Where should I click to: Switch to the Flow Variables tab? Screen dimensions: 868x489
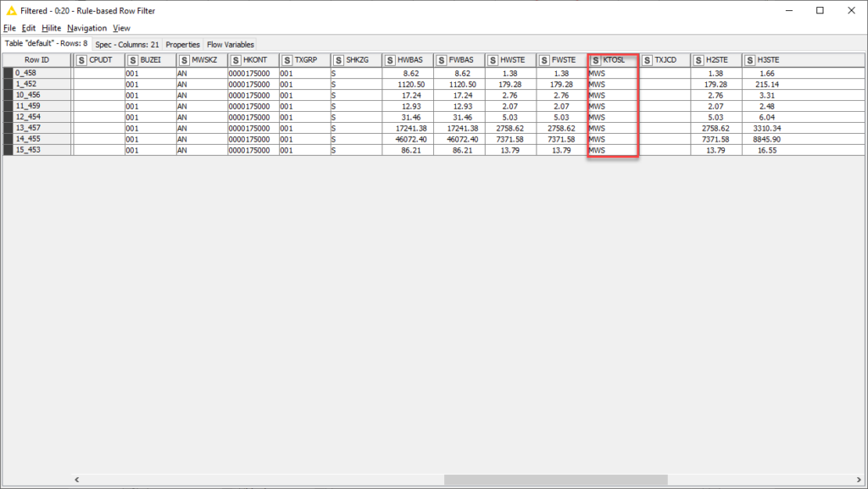click(x=230, y=44)
